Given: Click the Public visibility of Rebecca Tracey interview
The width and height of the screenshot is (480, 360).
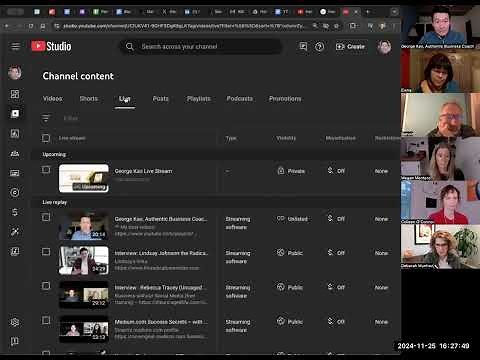Looking at the screenshot, I should point(290,287).
